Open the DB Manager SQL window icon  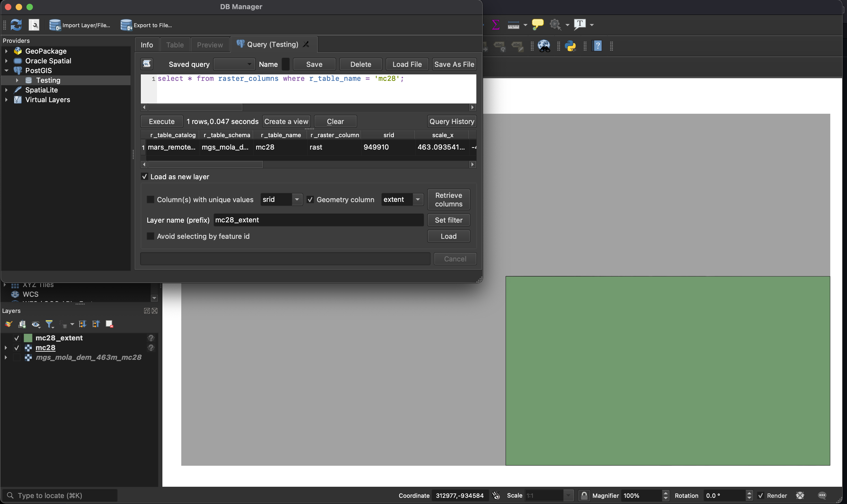[34, 25]
